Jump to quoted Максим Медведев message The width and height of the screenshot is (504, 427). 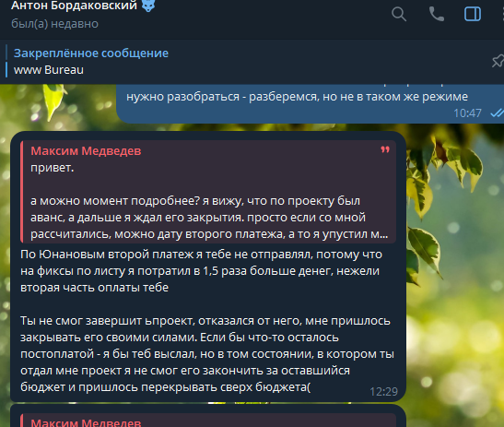click(208, 192)
